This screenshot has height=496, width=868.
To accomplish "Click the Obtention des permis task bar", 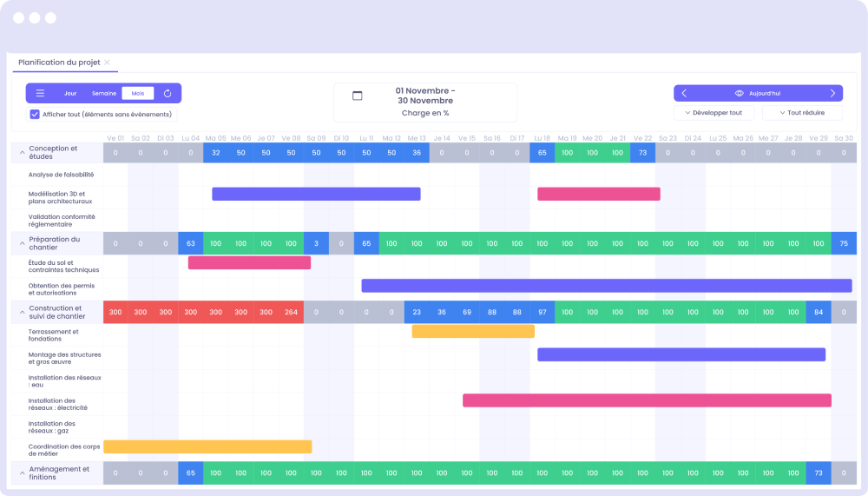I will [x=606, y=285].
